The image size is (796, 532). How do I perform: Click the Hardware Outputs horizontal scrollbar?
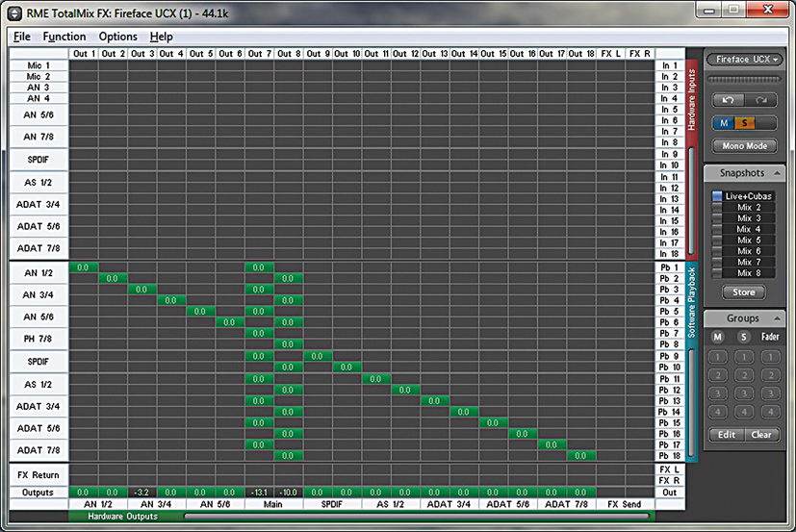418,517
